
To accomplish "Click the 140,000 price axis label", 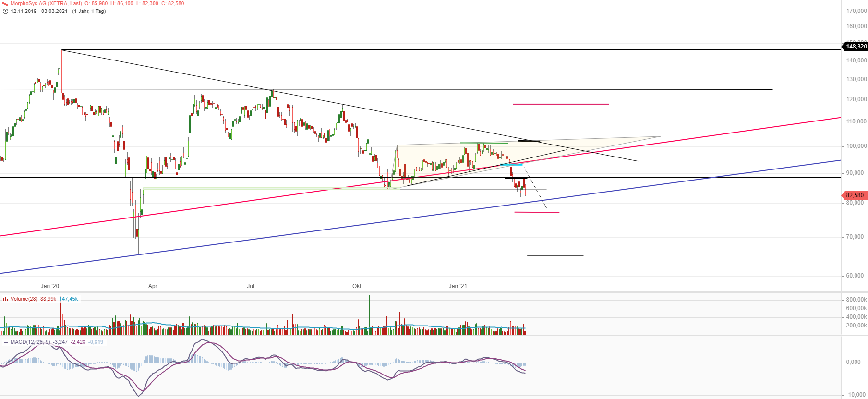I will click(x=856, y=60).
